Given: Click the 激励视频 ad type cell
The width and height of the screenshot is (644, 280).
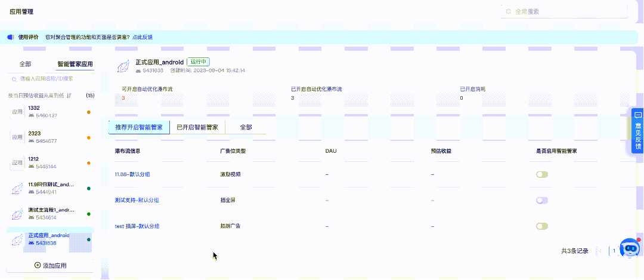Looking at the screenshot, I should coord(230,174).
